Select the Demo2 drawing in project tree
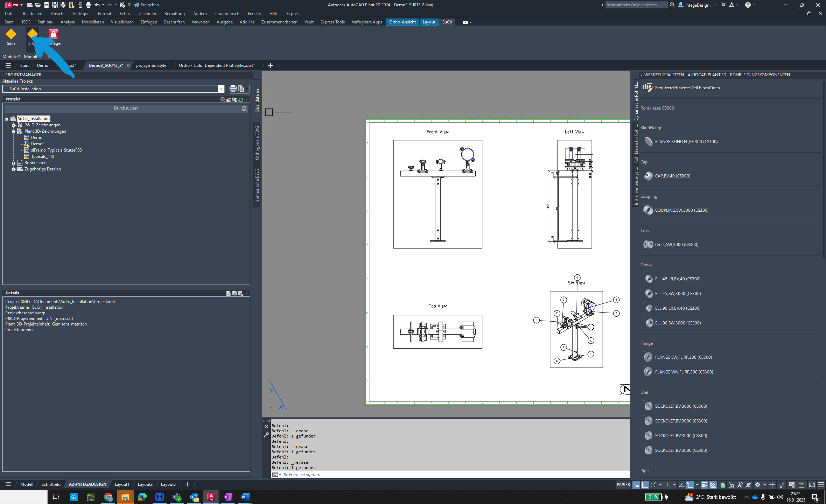 pos(37,143)
